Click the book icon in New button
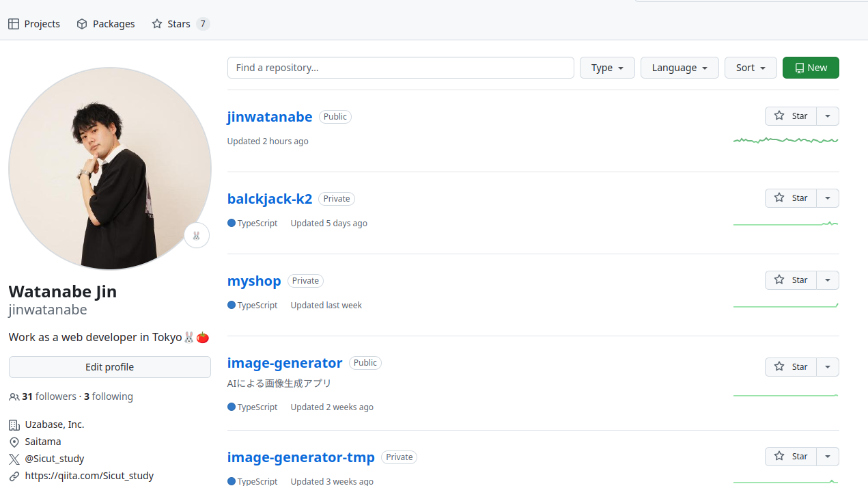The image size is (868, 486). [x=799, y=68]
